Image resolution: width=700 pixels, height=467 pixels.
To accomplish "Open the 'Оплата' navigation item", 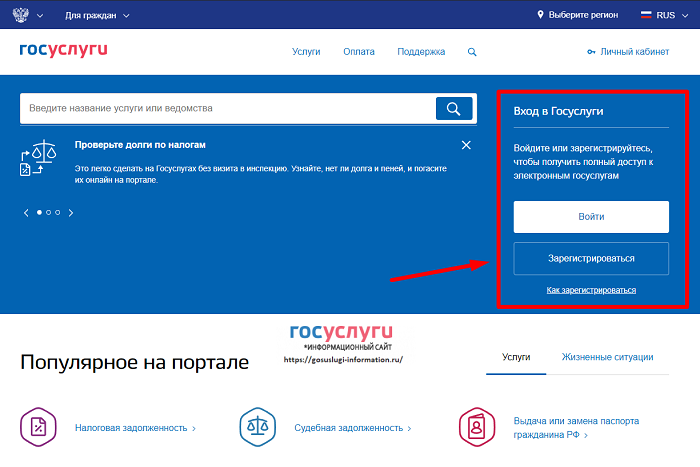I will pyautogui.click(x=358, y=52).
